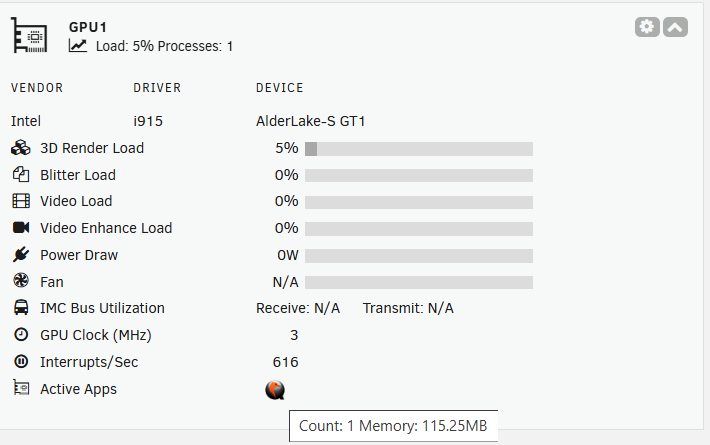Click the Fan icon
This screenshot has height=445, width=710.
pyautogui.click(x=21, y=281)
